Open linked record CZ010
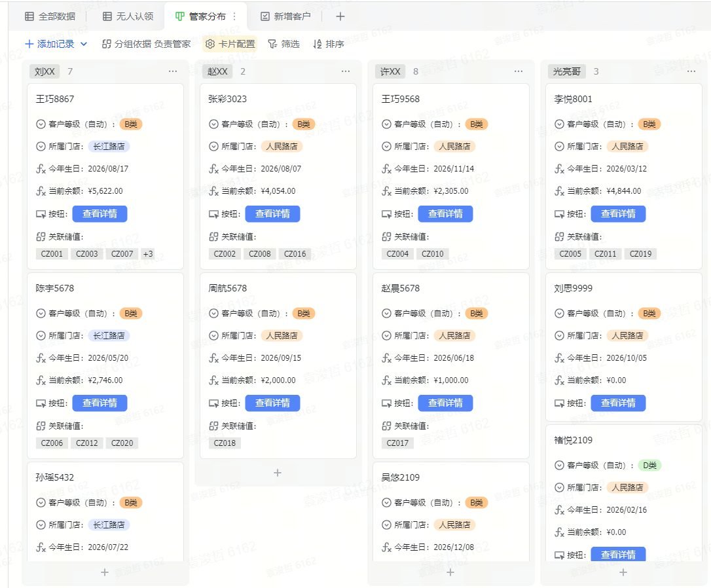Viewport: 711px width, 588px height. (x=433, y=254)
